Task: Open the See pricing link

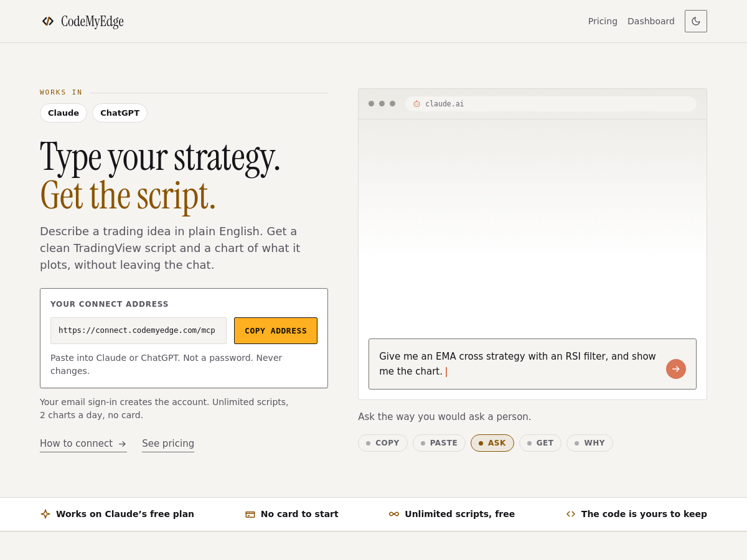Action: click(168, 444)
